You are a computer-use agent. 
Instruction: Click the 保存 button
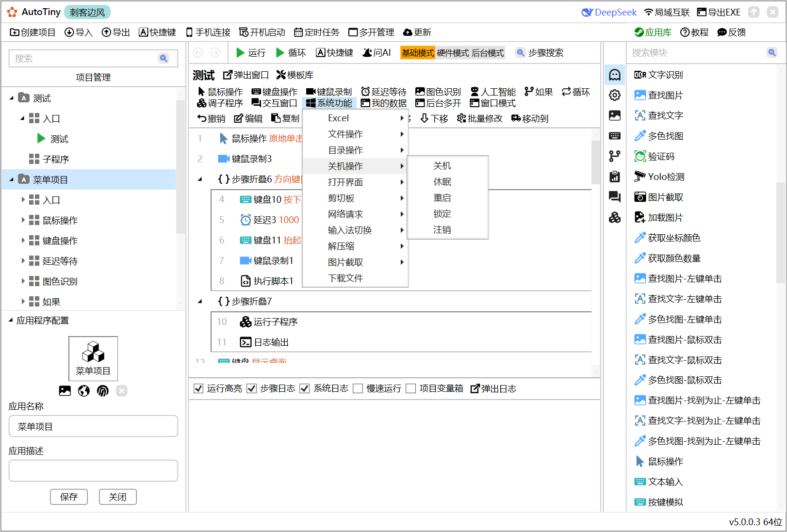coord(69,497)
